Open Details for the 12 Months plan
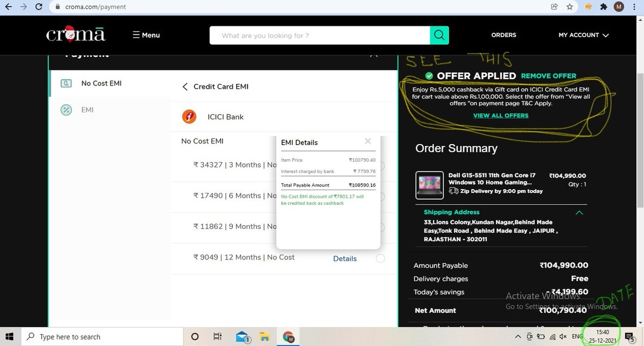644x346 pixels. tap(345, 258)
